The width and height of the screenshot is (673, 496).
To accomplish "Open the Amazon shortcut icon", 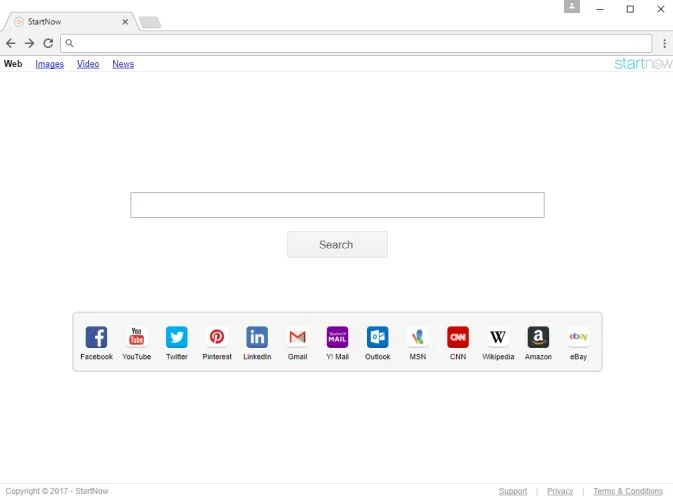I will (x=538, y=337).
